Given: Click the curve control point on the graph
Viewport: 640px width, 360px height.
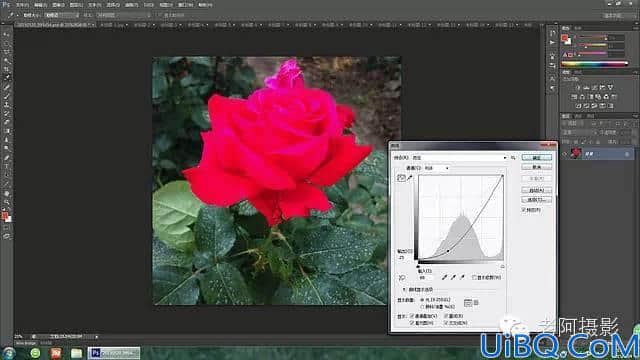Looking at the screenshot, I should [448, 251].
